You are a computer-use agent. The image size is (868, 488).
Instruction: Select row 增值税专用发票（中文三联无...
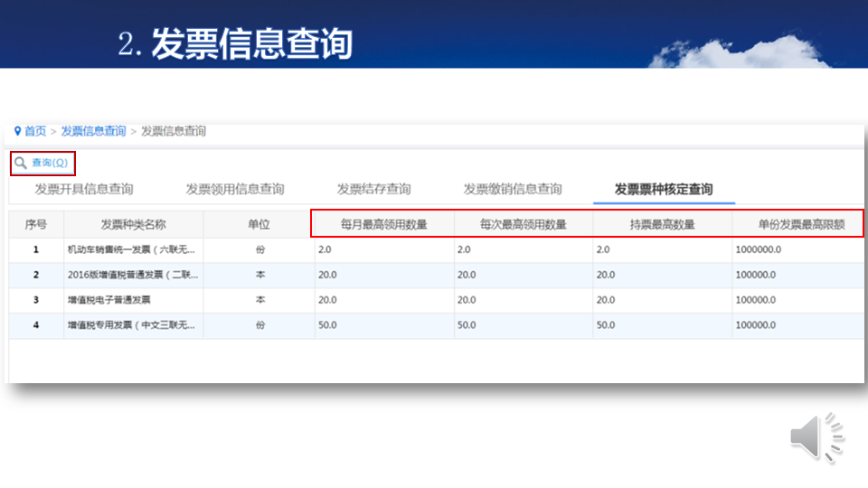point(436,325)
